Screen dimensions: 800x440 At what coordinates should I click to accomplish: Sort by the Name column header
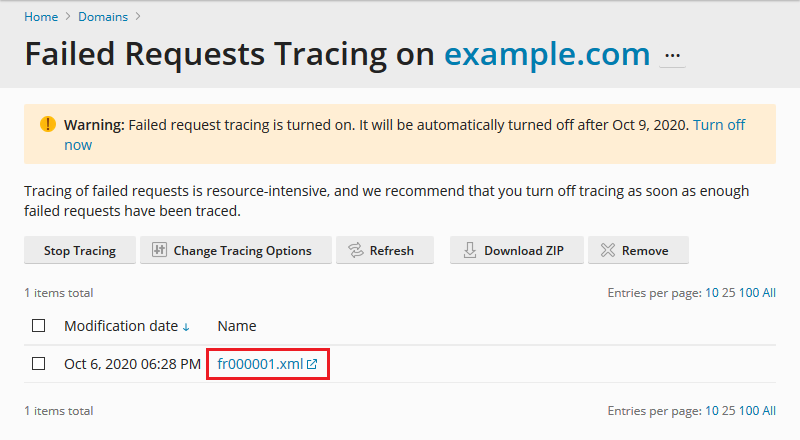click(x=237, y=326)
